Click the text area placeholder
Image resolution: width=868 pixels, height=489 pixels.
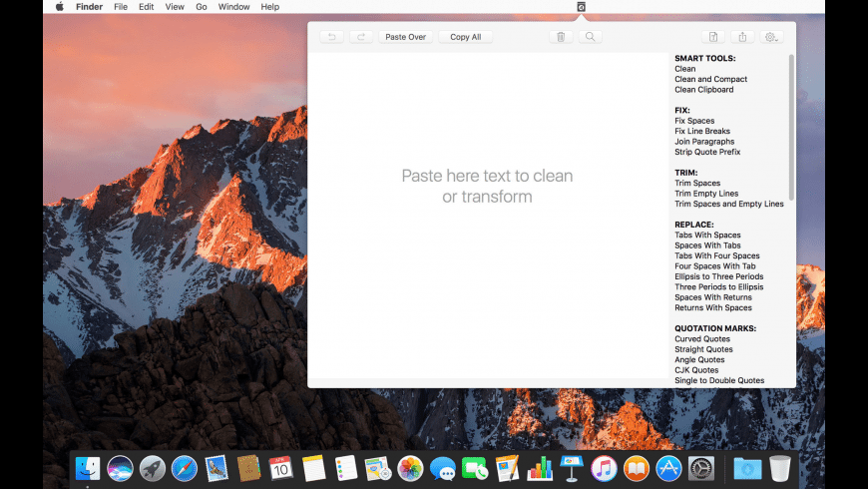[487, 186]
